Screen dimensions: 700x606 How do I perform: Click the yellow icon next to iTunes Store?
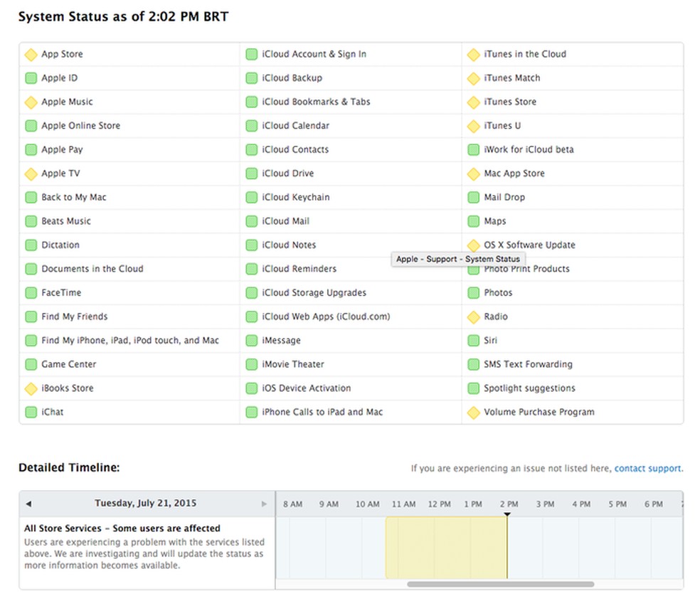473,102
